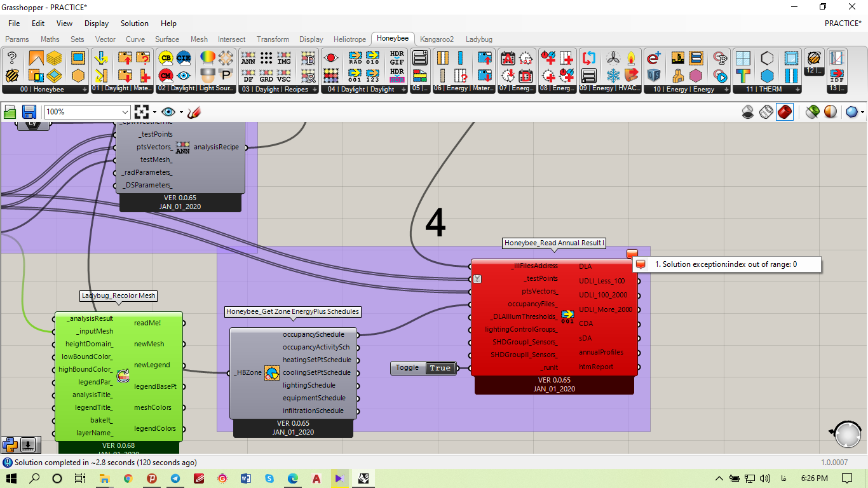Select the question mark help component icon
868x488 pixels.
pyautogui.click(x=11, y=58)
